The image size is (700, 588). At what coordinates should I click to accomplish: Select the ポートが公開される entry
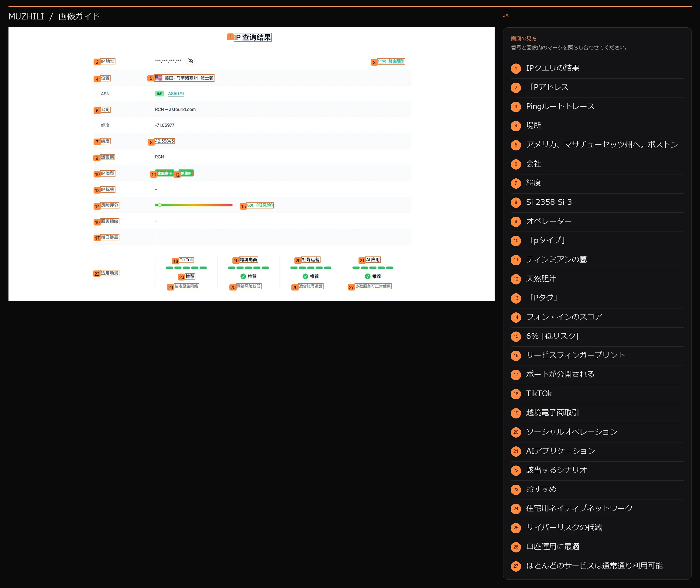tap(597, 375)
